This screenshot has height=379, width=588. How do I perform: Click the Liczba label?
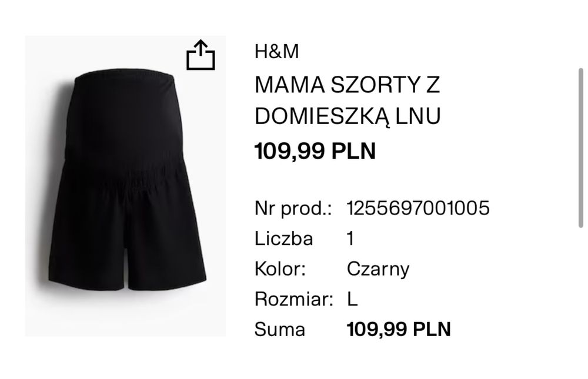(283, 239)
